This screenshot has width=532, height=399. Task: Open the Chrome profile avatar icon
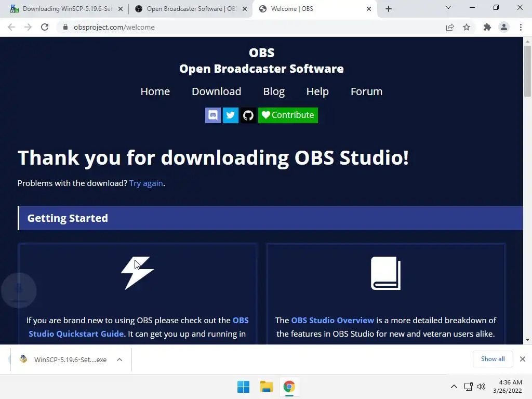coord(504,27)
